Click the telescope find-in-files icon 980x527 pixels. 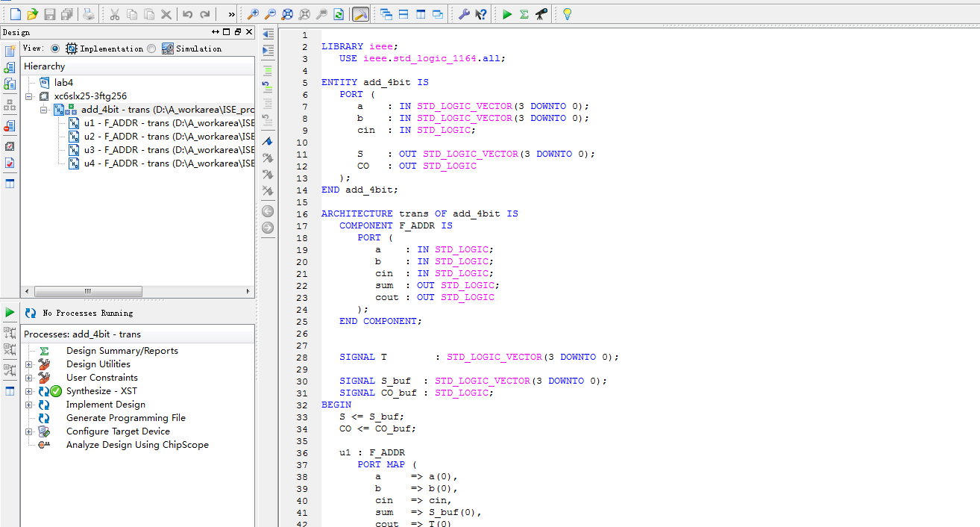click(x=541, y=14)
